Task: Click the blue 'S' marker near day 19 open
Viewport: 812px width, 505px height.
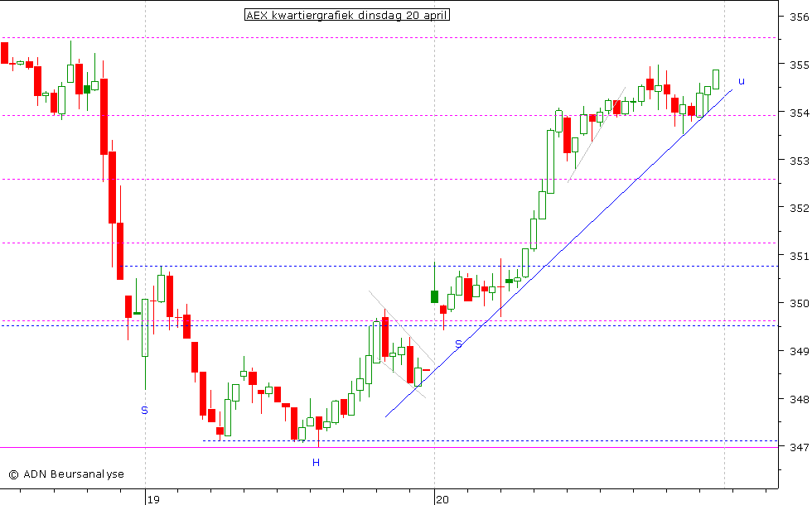Action: click(144, 411)
